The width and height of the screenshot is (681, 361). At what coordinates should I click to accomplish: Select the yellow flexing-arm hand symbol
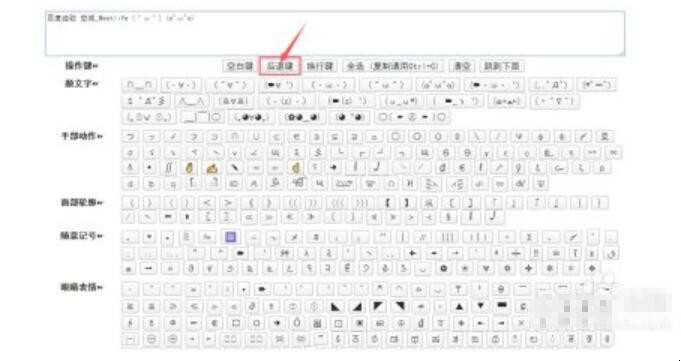pos(212,168)
